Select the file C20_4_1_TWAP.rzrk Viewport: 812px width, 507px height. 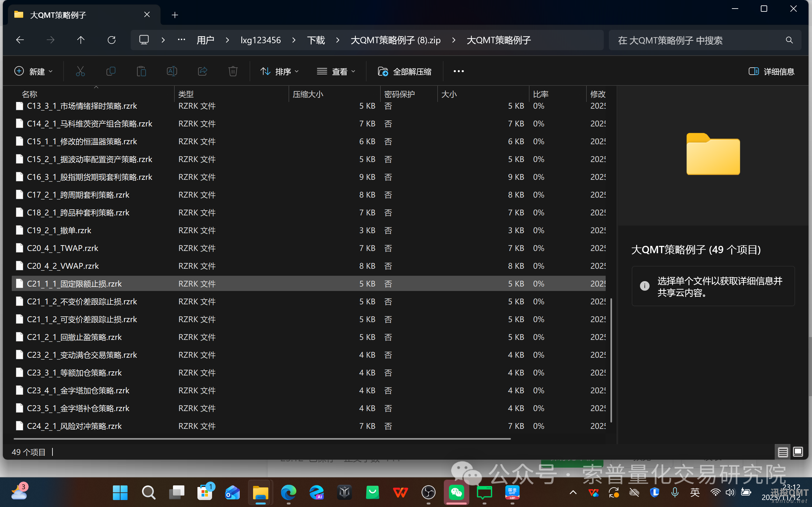click(x=63, y=248)
